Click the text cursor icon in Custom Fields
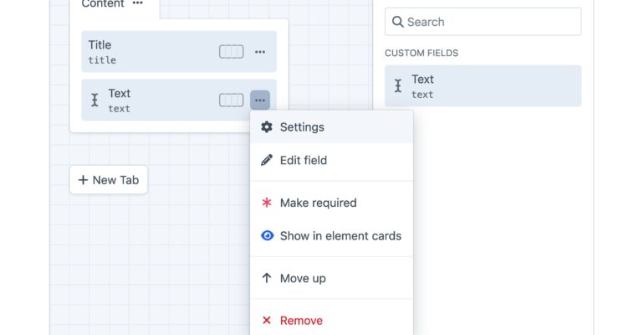 398,86
